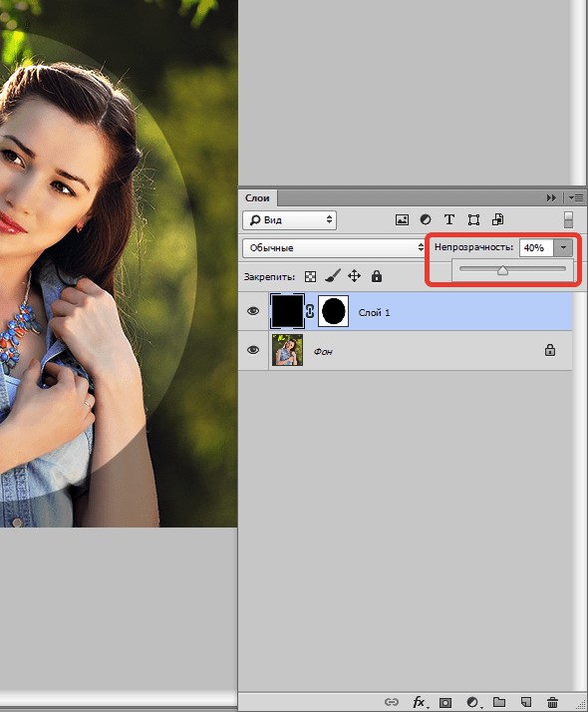Select the Фон layer thumbnail
Viewport: 588px width, 712px height.
[x=287, y=350]
